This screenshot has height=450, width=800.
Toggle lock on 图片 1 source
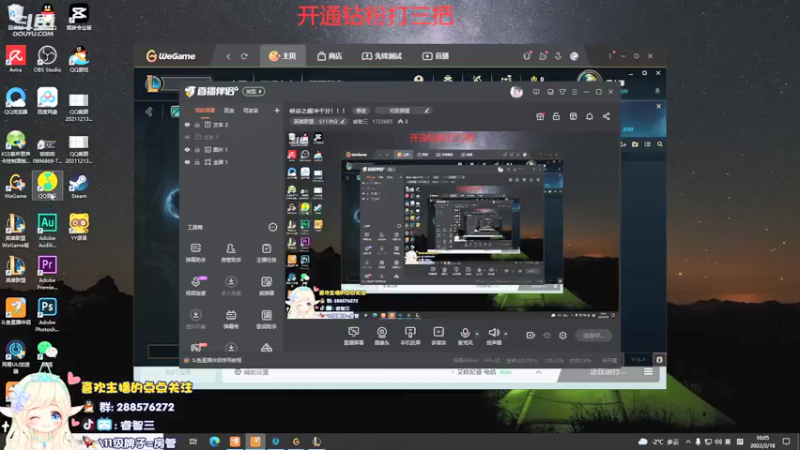[x=197, y=150]
